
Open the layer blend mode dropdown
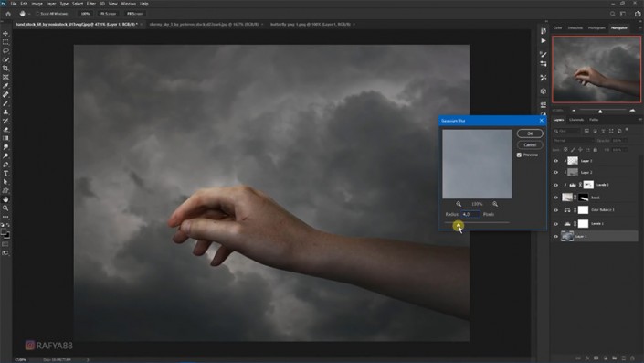point(573,141)
